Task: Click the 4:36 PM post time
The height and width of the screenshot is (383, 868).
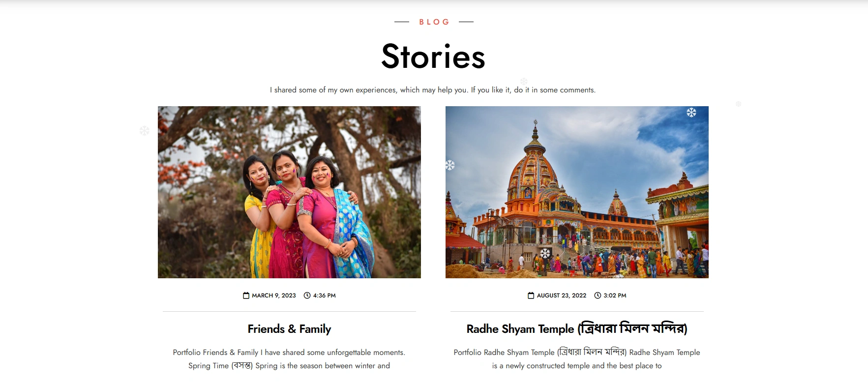Action: click(325, 295)
